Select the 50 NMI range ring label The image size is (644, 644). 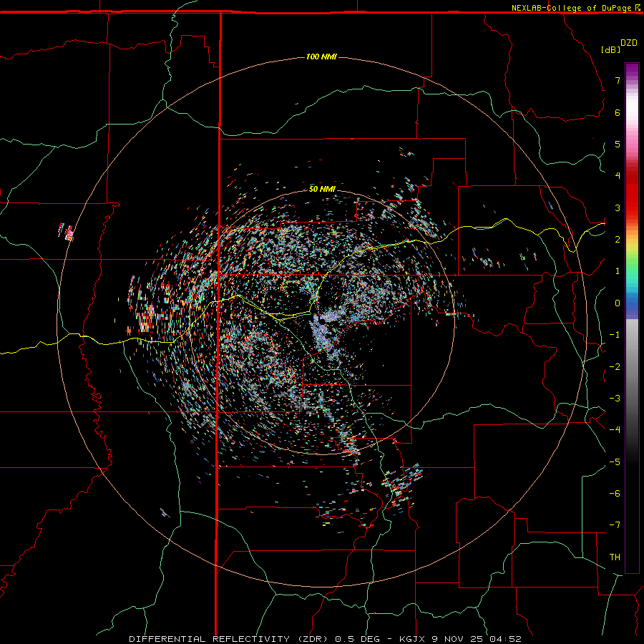(x=322, y=189)
